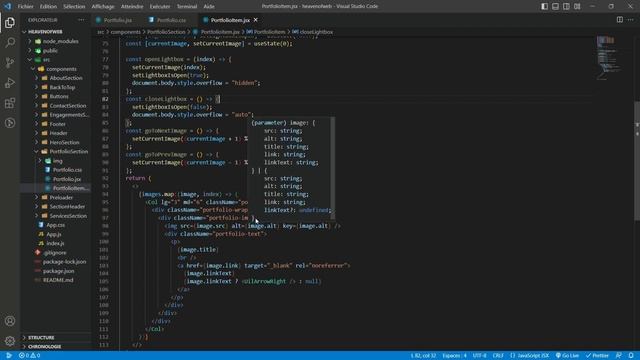
Task: Open the Exécuter menu
Action: 160,6
